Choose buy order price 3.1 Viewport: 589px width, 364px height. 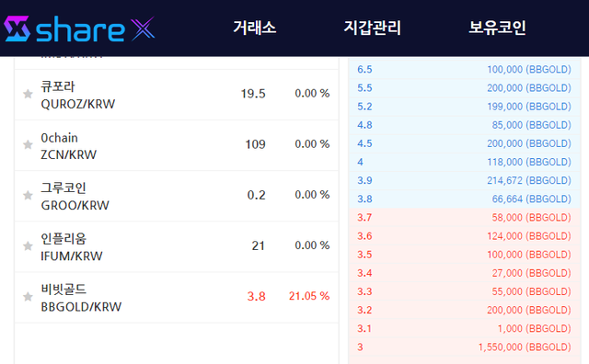pos(364,329)
